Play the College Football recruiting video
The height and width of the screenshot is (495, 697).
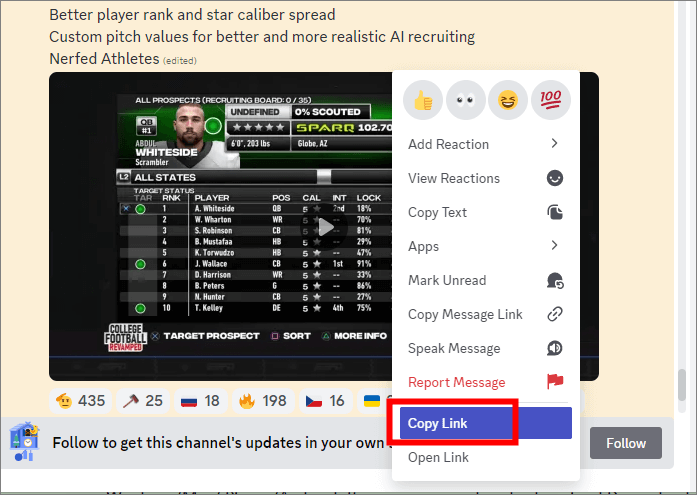(x=324, y=227)
